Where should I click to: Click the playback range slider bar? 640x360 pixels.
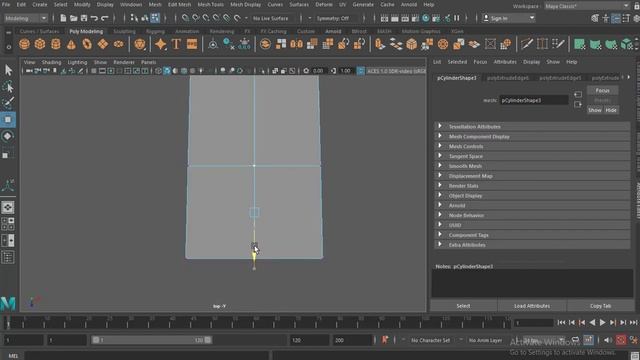click(x=151, y=340)
